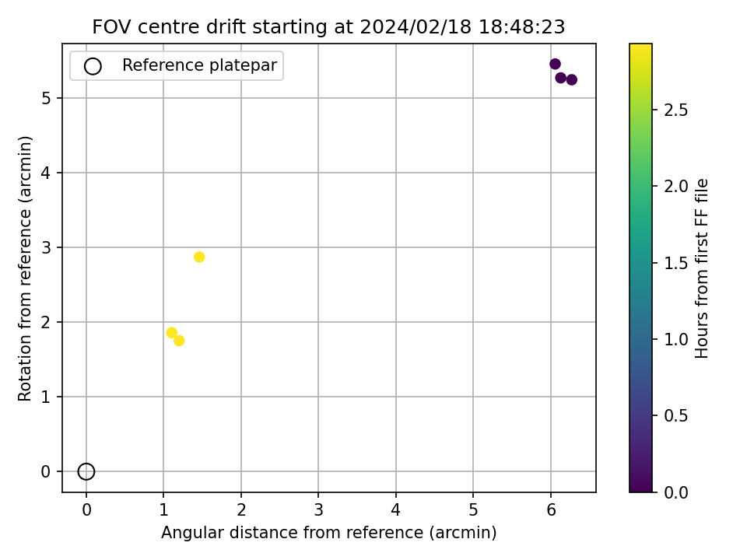
Task: Click the y-axis tick label 4
Action: (x=46, y=173)
